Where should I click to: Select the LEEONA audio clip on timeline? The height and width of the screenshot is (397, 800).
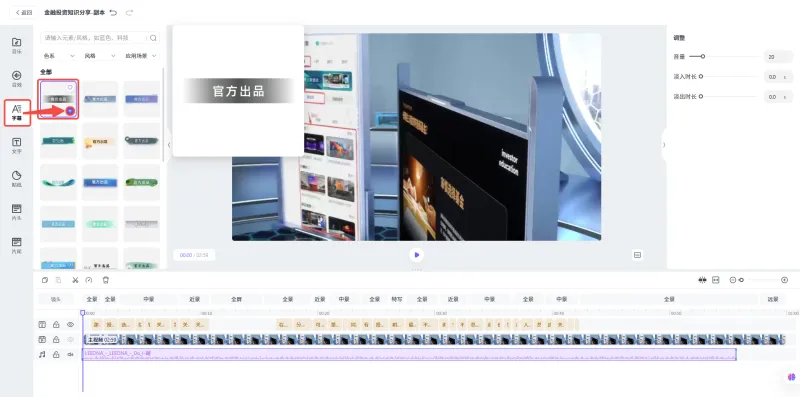point(409,355)
